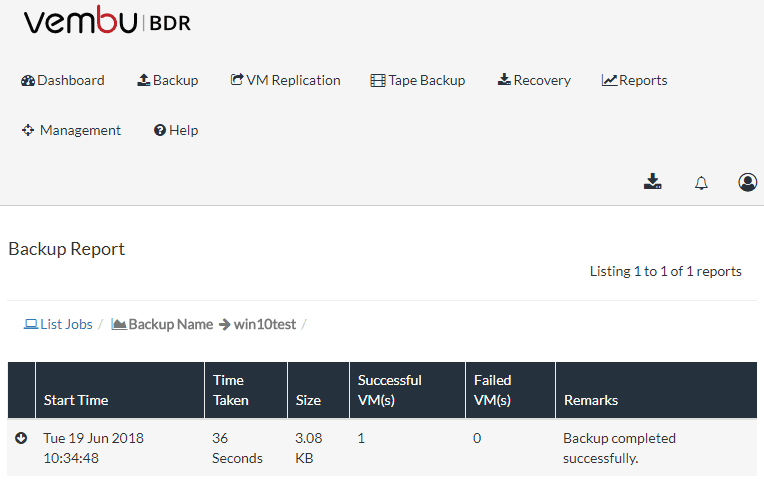Click the chart icon beside Backup Name

[119, 324]
